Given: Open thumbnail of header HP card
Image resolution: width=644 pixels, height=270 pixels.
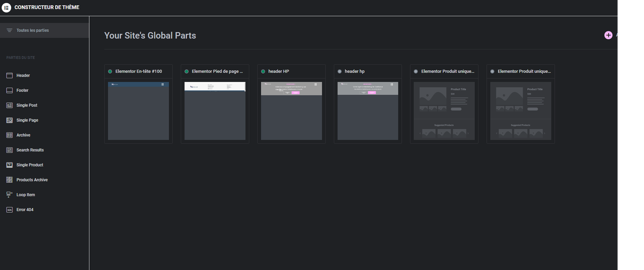Looking at the screenshot, I should click(291, 111).
